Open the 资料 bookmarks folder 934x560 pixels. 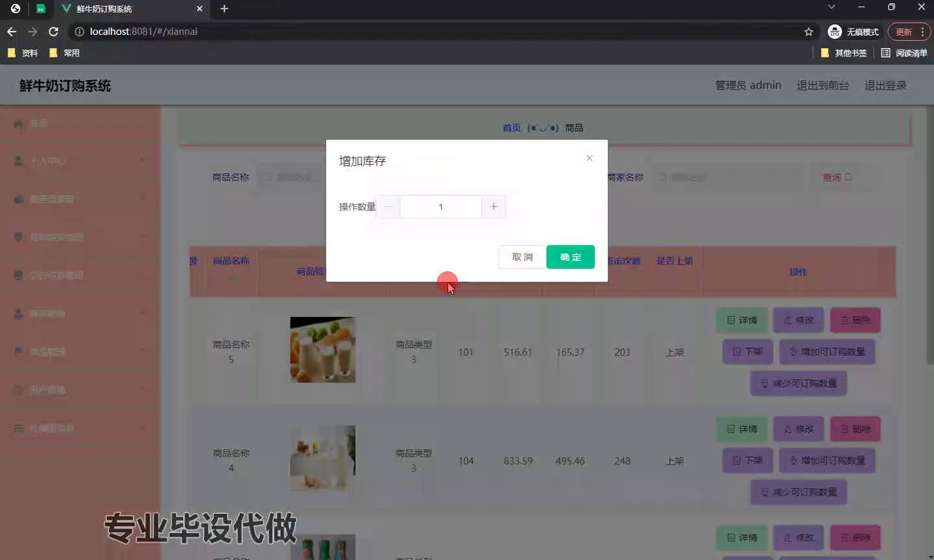point(23,53)
